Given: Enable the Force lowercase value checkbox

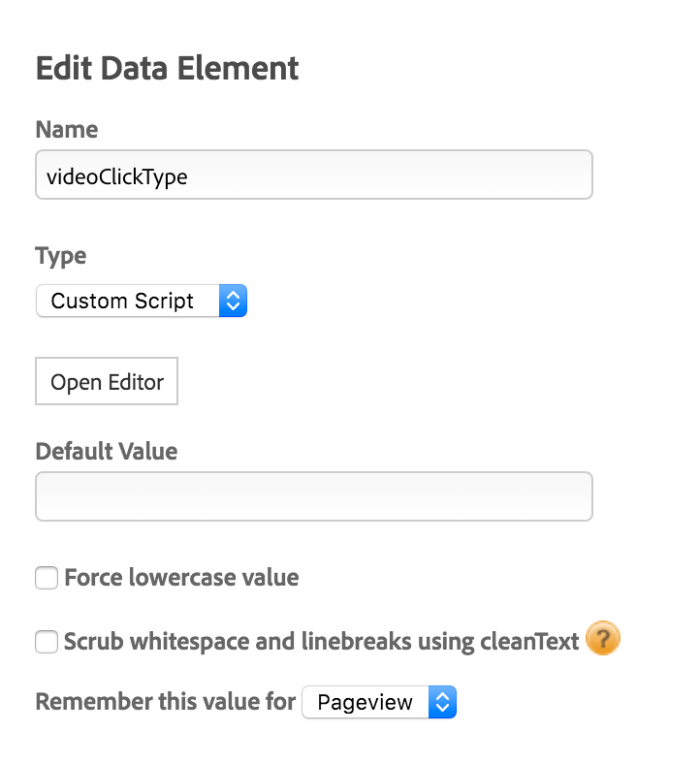Looking at the screenshot, I should [47, 578].
